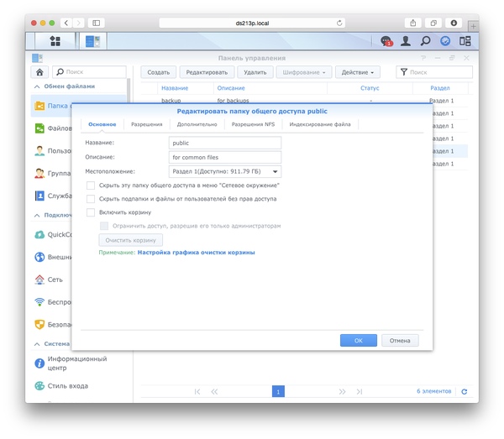Click the Safari downloads icon
The width and height of the screenshot is (504, 439).
pos(454,23)
